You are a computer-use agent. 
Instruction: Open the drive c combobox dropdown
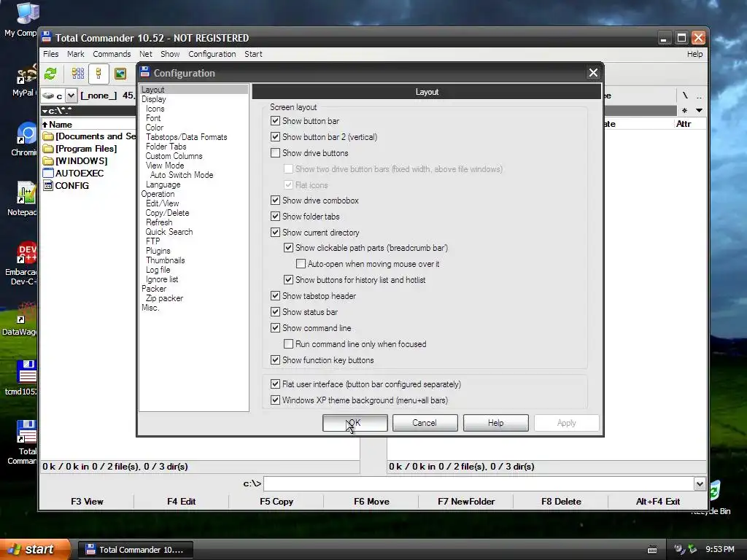point(71,96)
